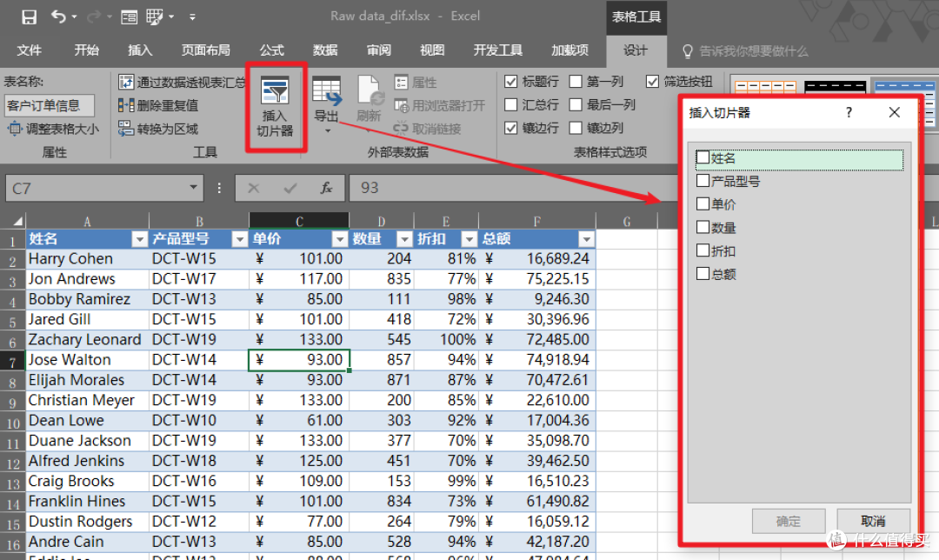Open the 产品型号 column filter dropdown
The width and height of the screenshot is (939, 560).
[240, 240]
